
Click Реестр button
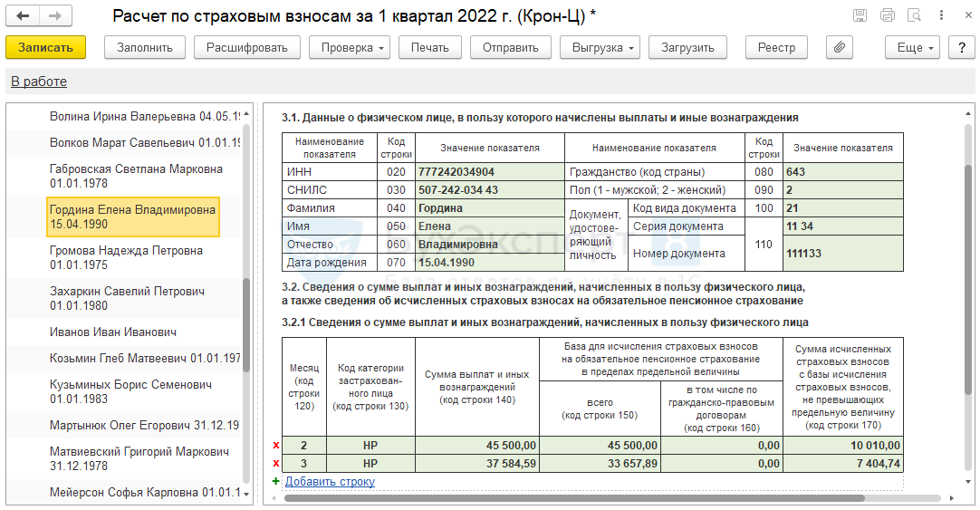click(x=776, y=47)
